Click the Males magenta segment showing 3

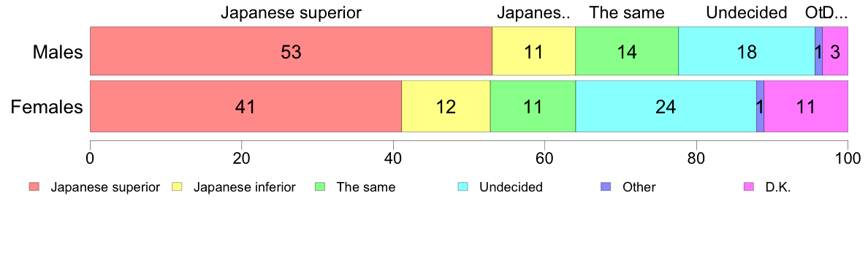click(835, 50)
